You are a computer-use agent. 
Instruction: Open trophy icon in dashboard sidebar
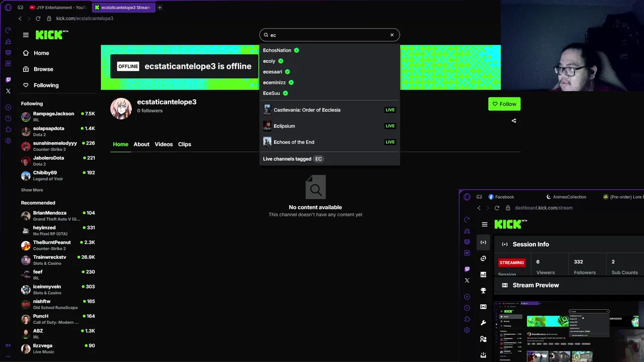tap(483, 291)
